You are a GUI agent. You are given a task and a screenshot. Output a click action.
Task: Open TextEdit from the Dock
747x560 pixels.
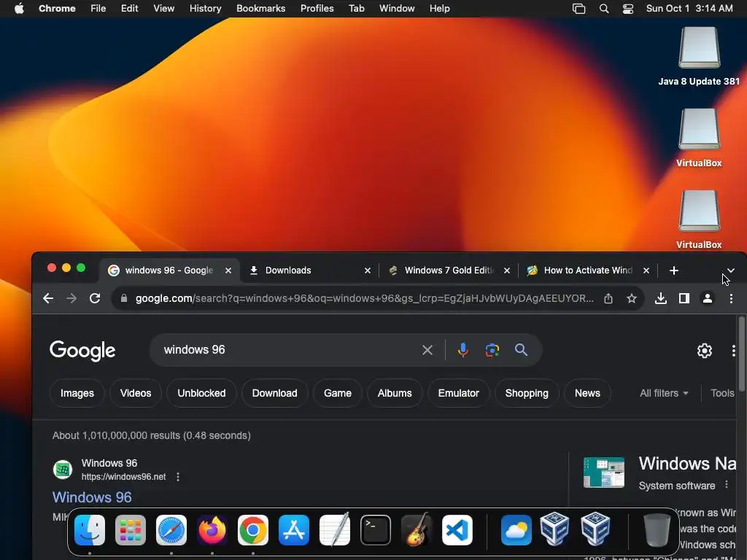[x=334, y=530]
